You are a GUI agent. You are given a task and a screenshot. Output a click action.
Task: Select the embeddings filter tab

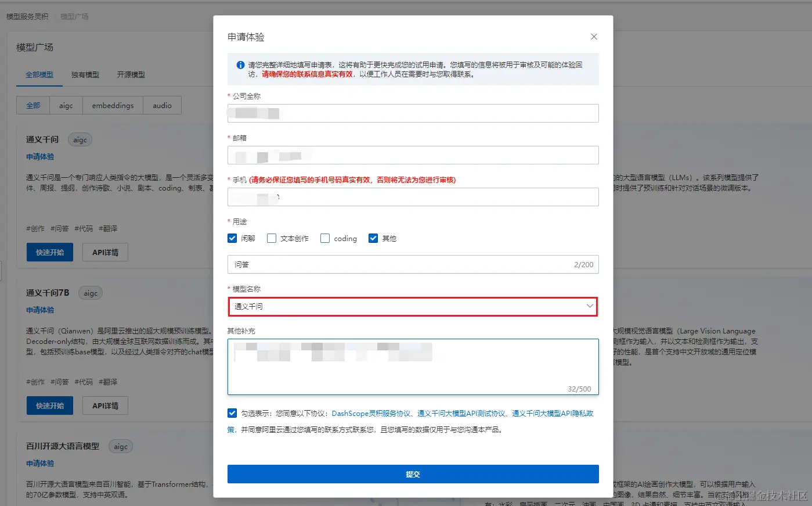[x=113, y=105]
